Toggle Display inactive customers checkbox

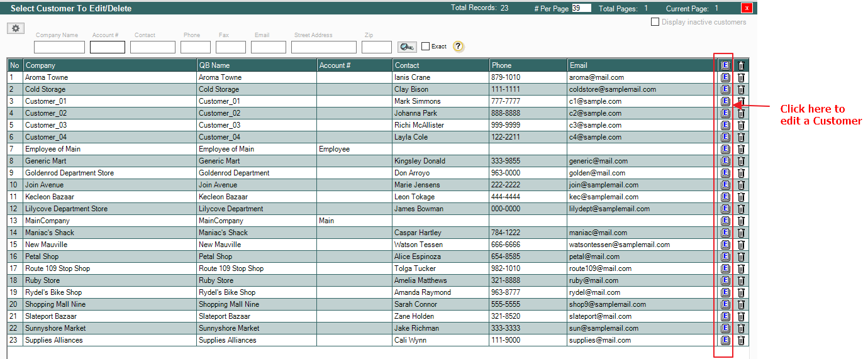click(x=655, y=22)
